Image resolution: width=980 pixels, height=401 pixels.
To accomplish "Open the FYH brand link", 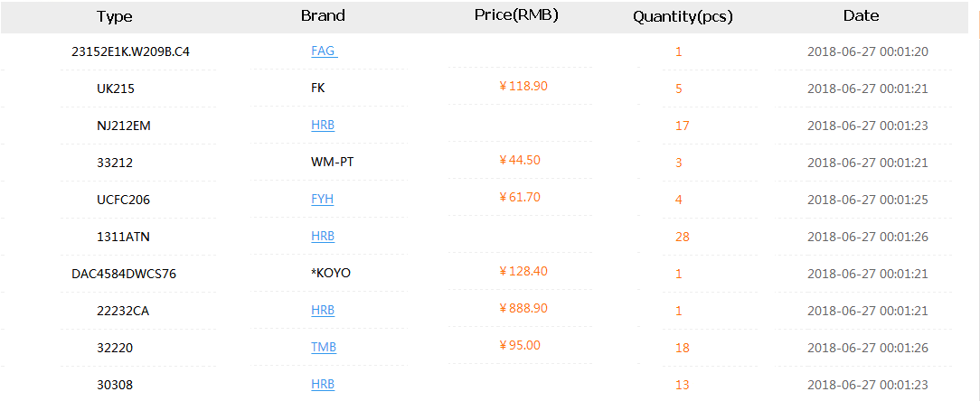I will coord(323,200).
